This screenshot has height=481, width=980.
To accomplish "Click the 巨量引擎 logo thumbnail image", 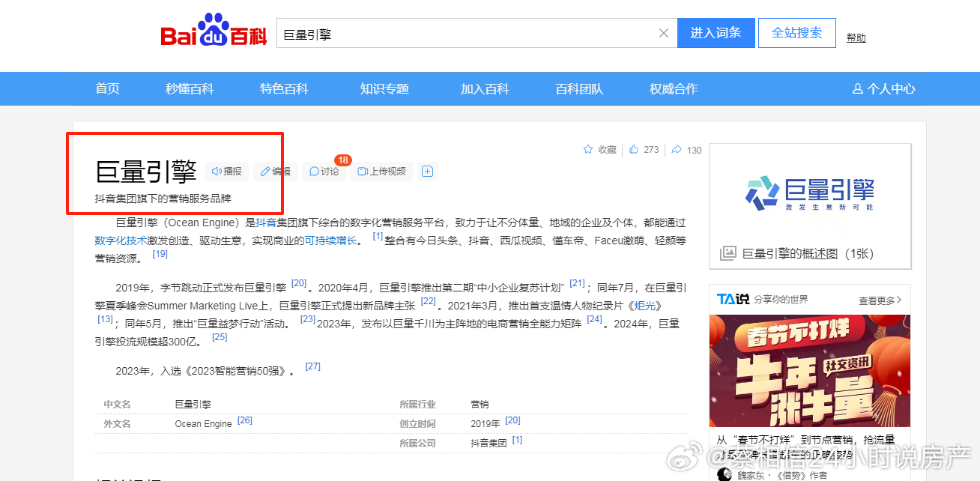I will pyautogui.click(x=810, y=193).
